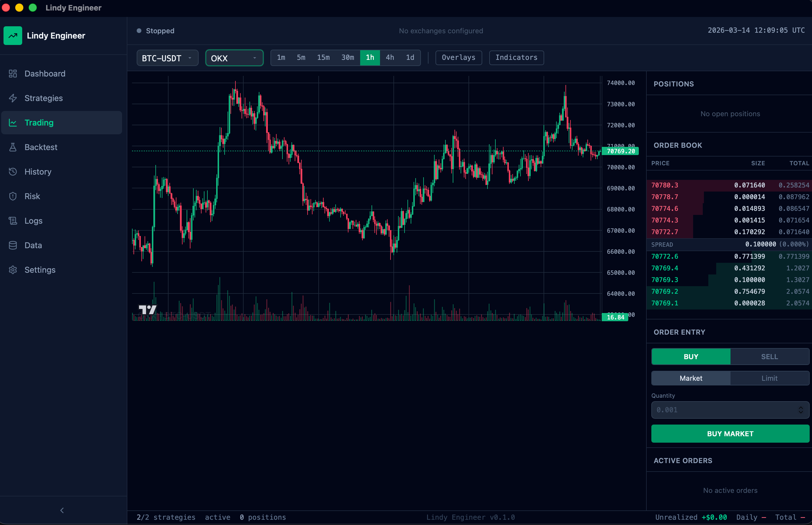Click the Quantity input field
812x525 pixels.
pyautogui.click(x=716, y=410)
